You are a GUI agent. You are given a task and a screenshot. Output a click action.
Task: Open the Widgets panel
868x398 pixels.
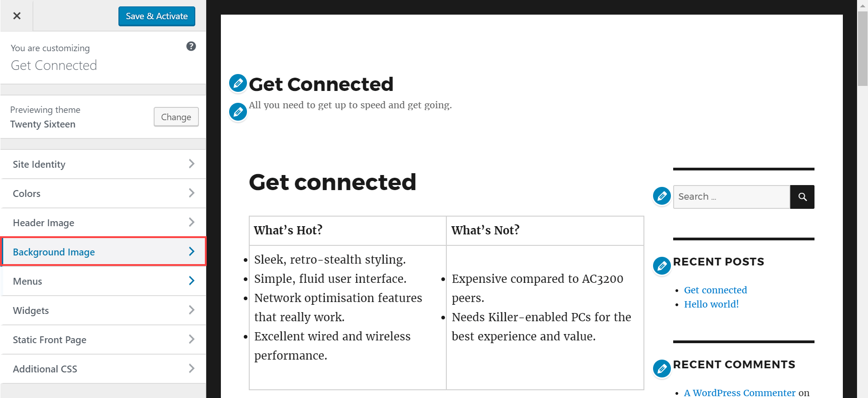click(x=103, y=310)
